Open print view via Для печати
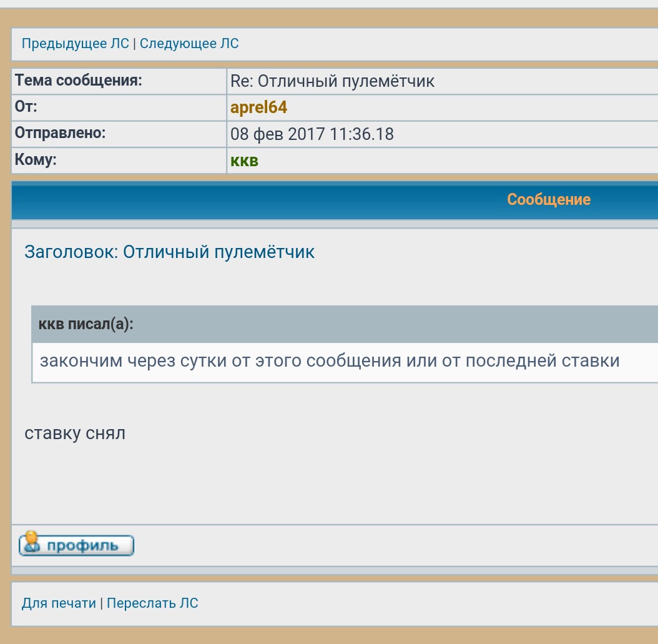Image resolution: width=658 pixels, height=644 pixels. [x=59, y=603]
